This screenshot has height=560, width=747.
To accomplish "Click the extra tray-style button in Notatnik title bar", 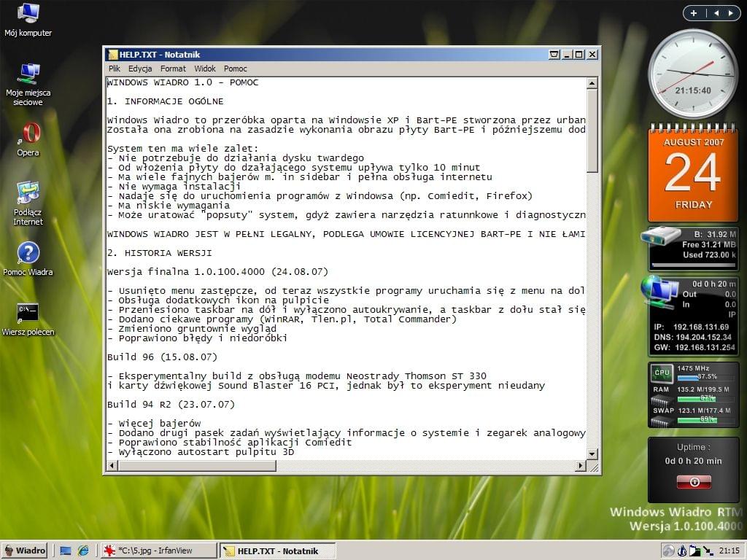I will tap(554, 55).
